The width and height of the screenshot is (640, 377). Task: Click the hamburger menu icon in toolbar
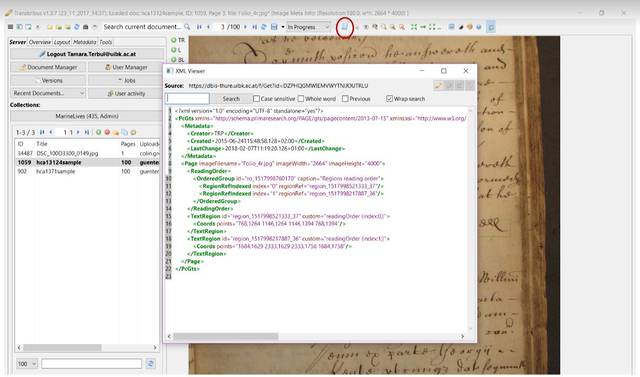tap(11, 27)
